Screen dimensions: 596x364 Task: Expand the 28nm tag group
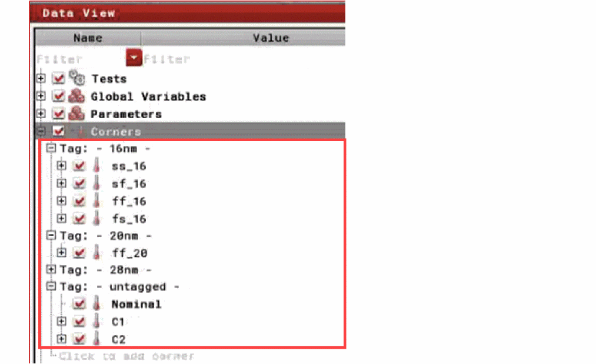tap(51, 269)
